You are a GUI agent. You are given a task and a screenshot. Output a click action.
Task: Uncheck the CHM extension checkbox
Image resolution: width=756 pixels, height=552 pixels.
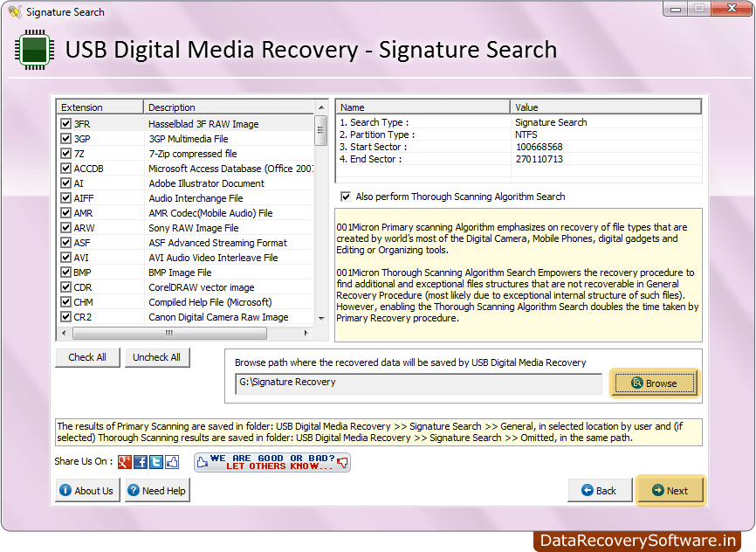tap(66, 301)
